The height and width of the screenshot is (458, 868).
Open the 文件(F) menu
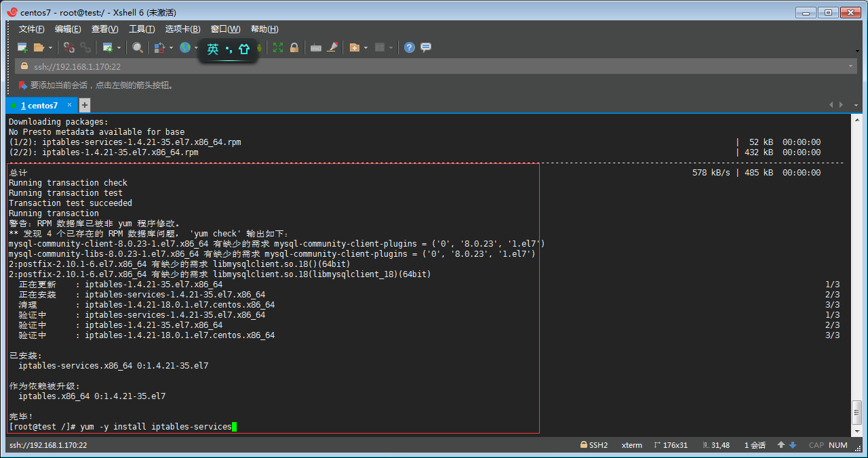point(31,29)
